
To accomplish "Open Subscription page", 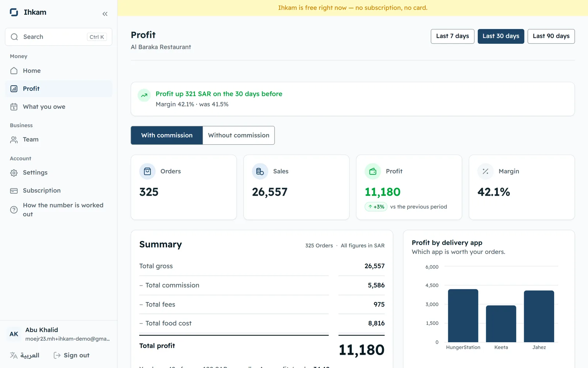I will [x=59, y=191].
